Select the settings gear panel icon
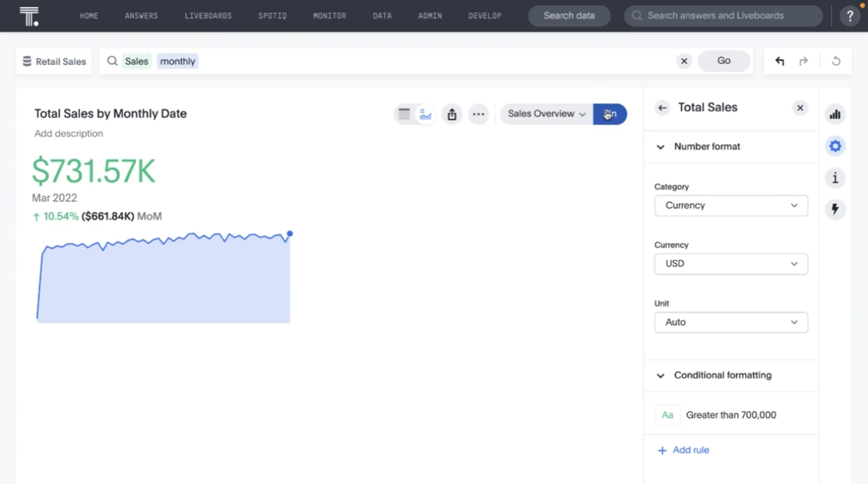Screen dimensions: 868x484 [835, 147]
